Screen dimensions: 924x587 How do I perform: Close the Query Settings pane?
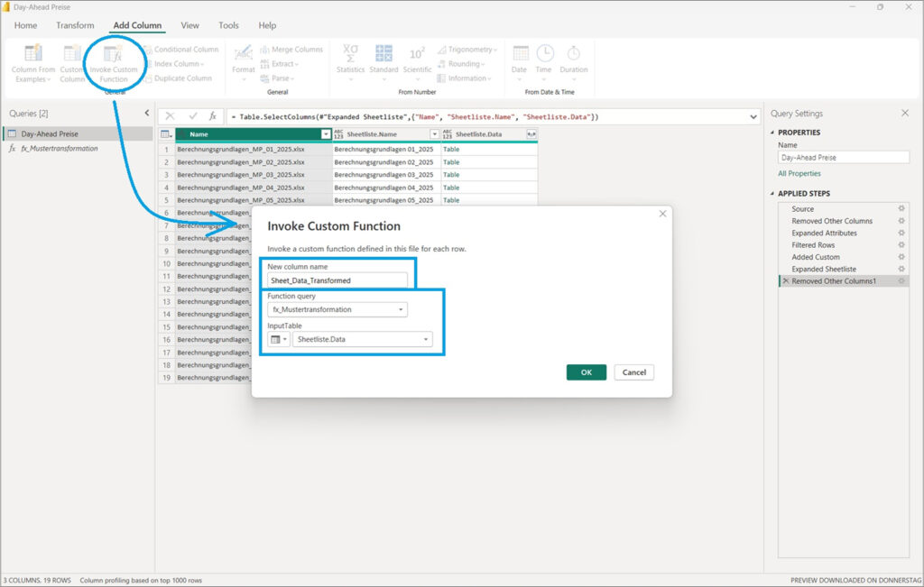pyautogui.click(x=905, y=113)
